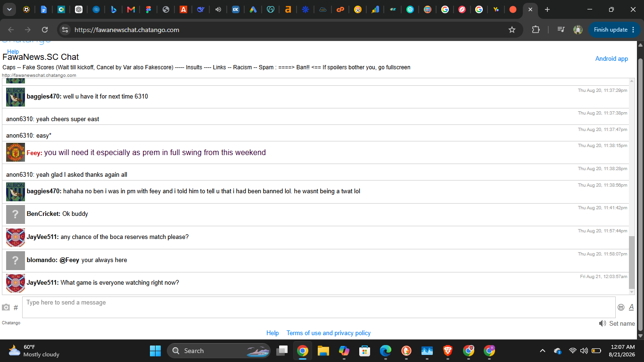The image size is (644, 362).
Task: Click the 'Type here to send a message' field
Action: point(319,307)
